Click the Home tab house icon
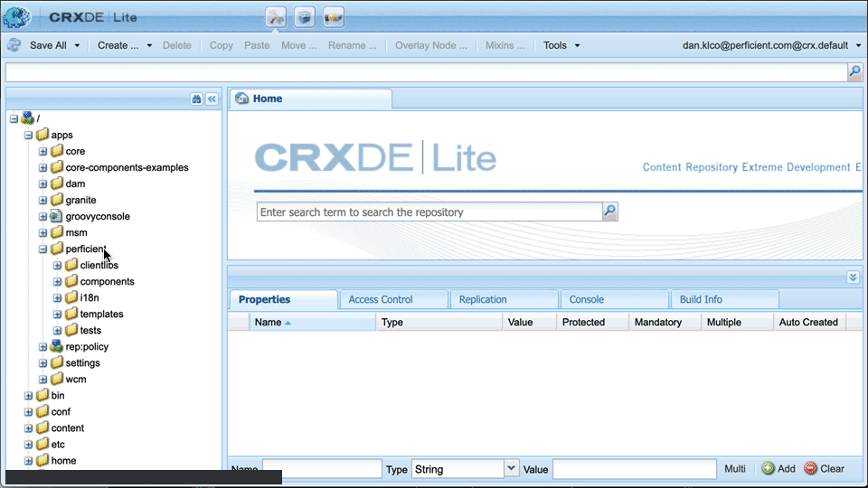Viewport: 868px width, 488px height. point(241,99)
